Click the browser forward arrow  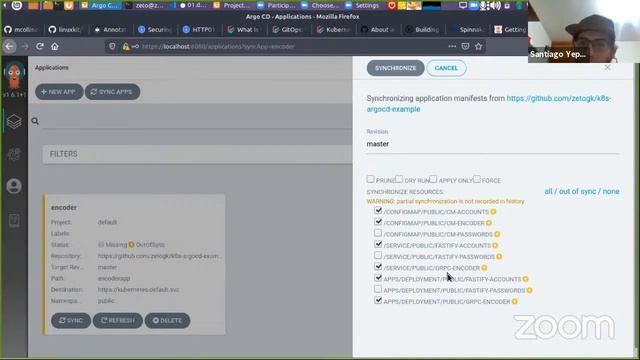tap(25, 47)
